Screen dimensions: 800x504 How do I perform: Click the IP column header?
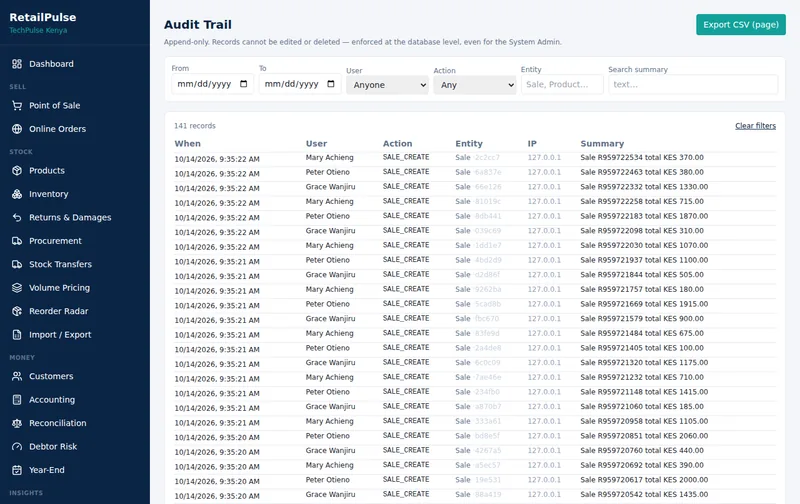tap(532, 144)
